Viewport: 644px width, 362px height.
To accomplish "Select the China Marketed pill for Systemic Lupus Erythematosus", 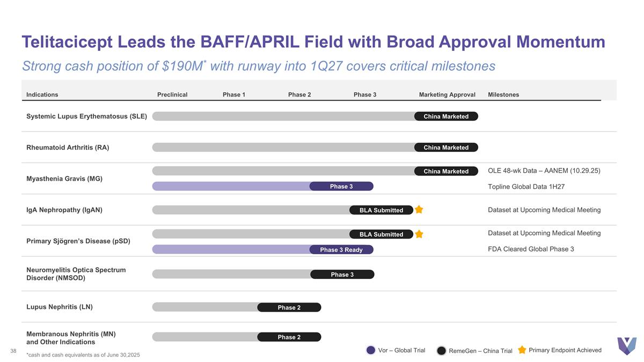I will [445, 116].
